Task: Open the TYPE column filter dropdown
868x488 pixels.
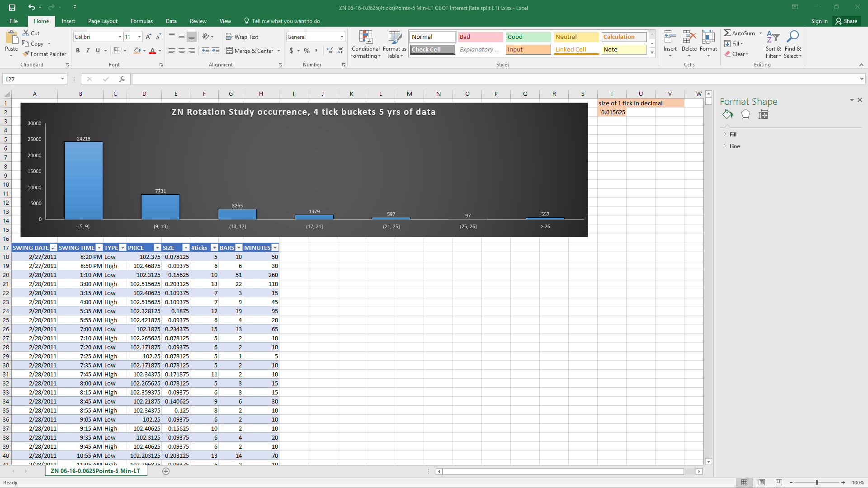Action: (123, 248)
